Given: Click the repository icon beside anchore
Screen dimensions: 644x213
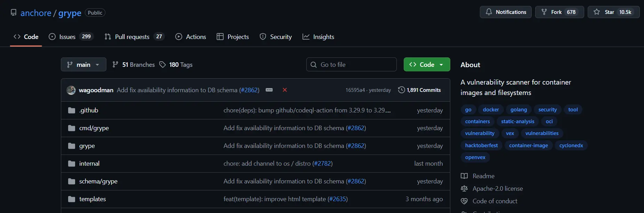Looking at the screenshot, I should [x=14, y=13].
